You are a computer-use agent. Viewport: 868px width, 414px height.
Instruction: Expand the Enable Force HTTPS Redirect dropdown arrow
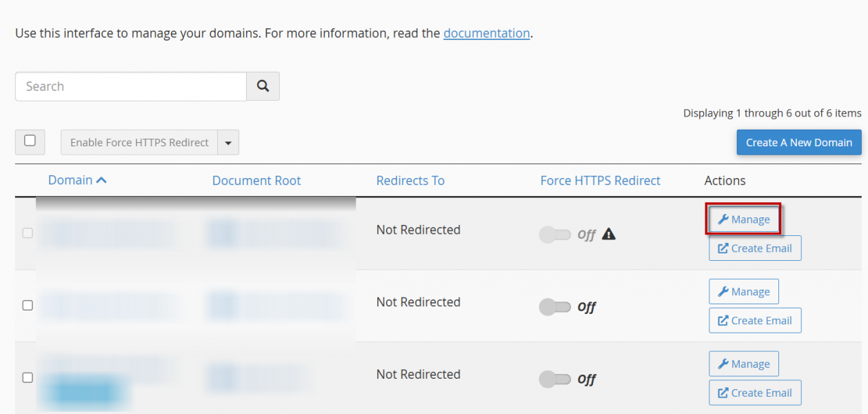coord(228,143)
